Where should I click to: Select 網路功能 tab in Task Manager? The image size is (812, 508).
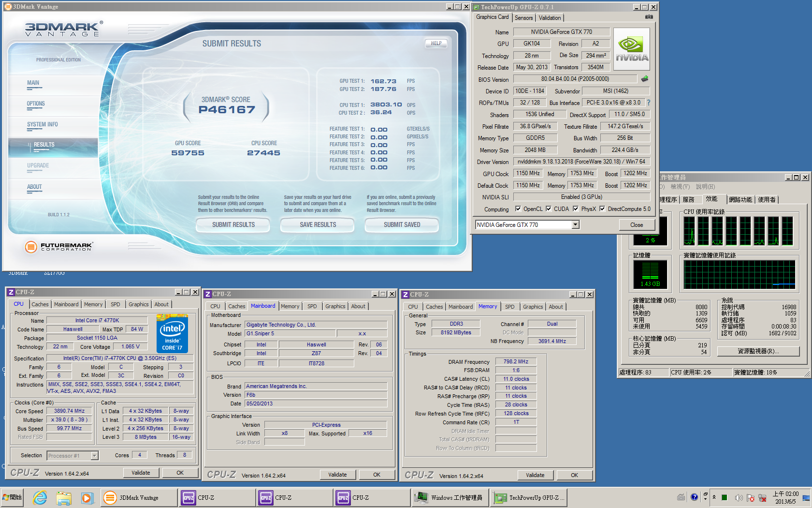(740, 199)
